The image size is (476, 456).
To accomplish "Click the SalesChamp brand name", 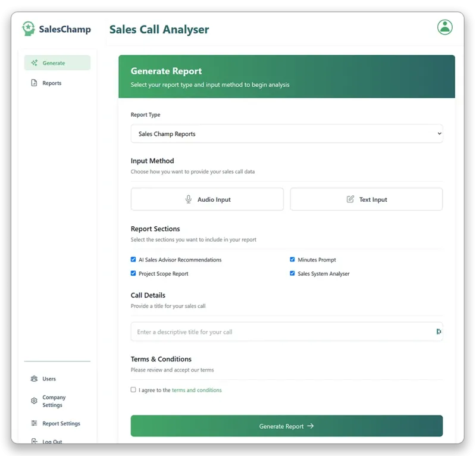I will [x=65, y=29].
